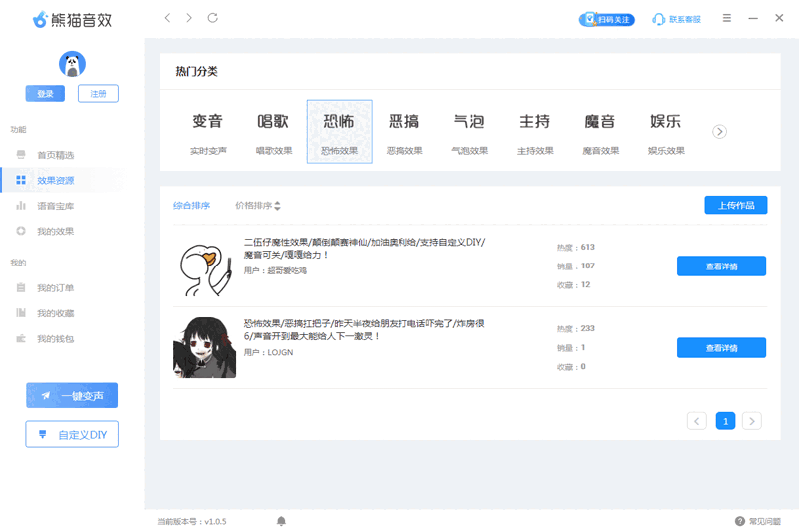
Task: Click the 效果资源 grid icon
Action: click(x=21, y=180)
